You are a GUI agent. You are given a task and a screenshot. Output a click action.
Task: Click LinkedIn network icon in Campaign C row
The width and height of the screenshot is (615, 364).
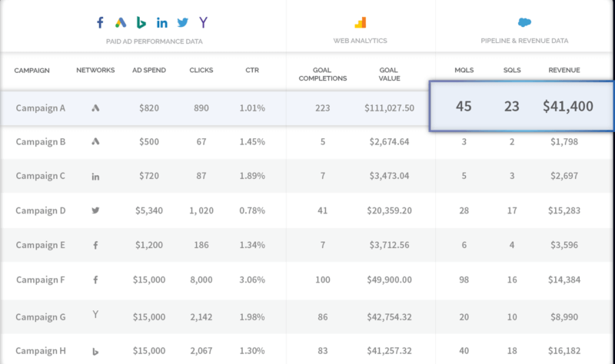pos(95,177)
